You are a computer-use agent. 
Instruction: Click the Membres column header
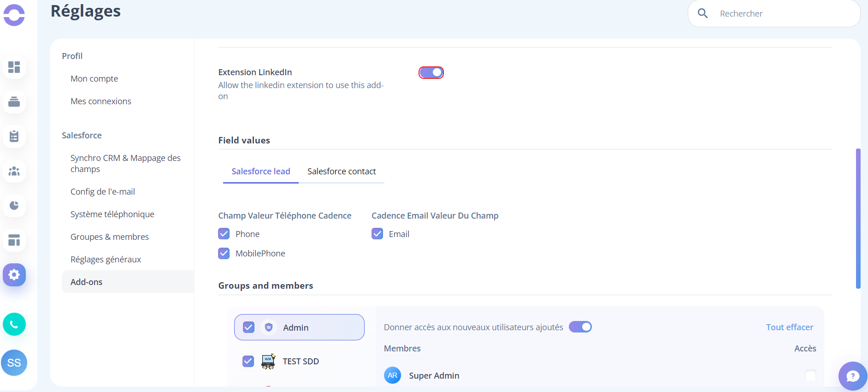402,349
